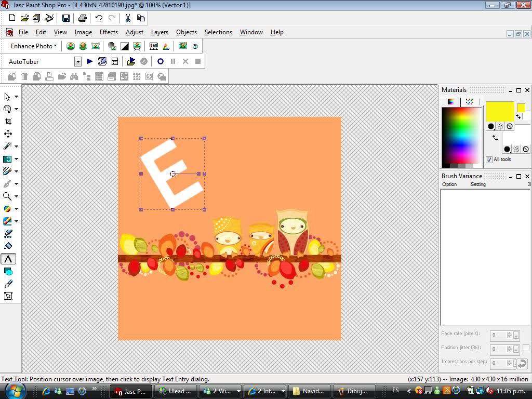
Task: Click the Run Multiple Scripts folder-flag icon
Action: 131,61
